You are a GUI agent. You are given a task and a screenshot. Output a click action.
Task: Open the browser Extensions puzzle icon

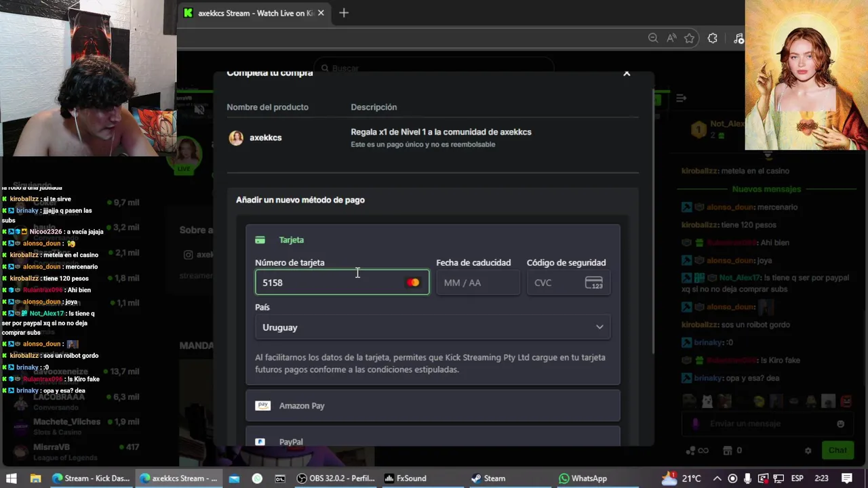712,38
